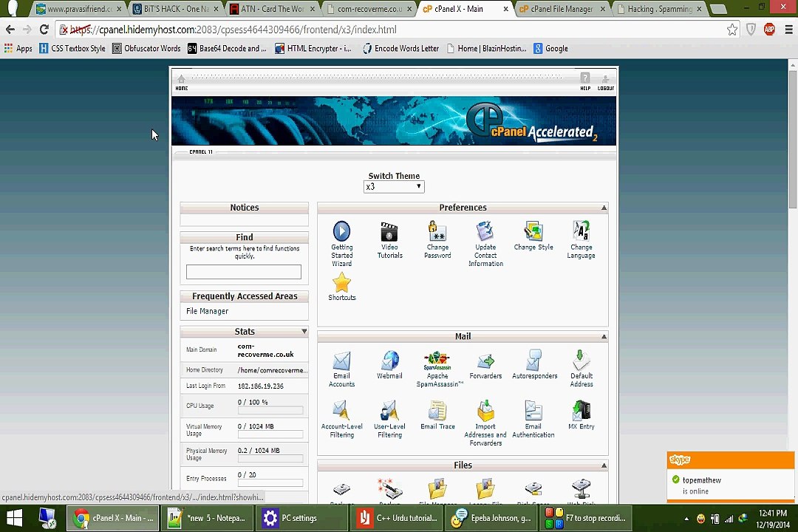Collapse the Files section
Image resolution: width=798 pixels, height=532 pixels.
604,465
